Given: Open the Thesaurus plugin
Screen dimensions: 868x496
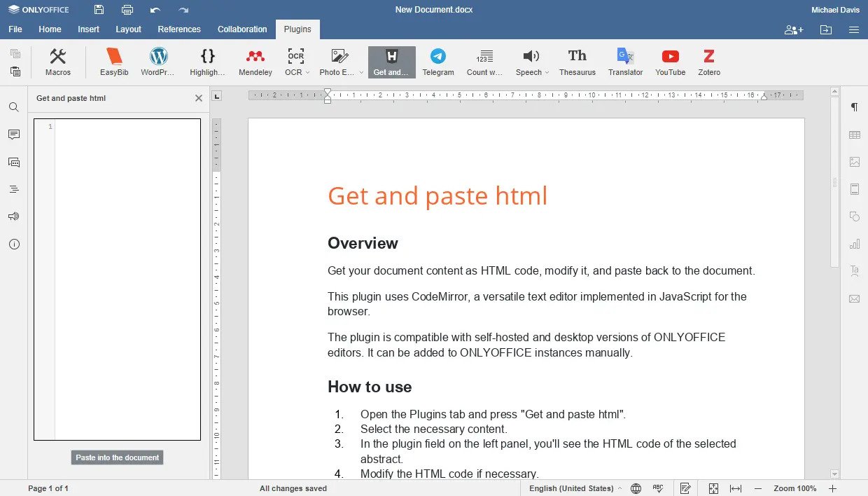Looking at the screenshot, I should [577, 62].
